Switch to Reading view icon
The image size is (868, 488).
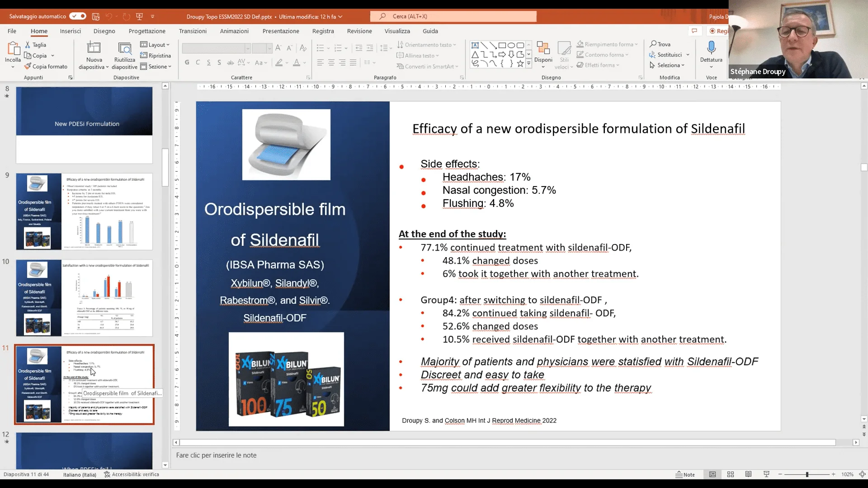click(x=749, y=474)
